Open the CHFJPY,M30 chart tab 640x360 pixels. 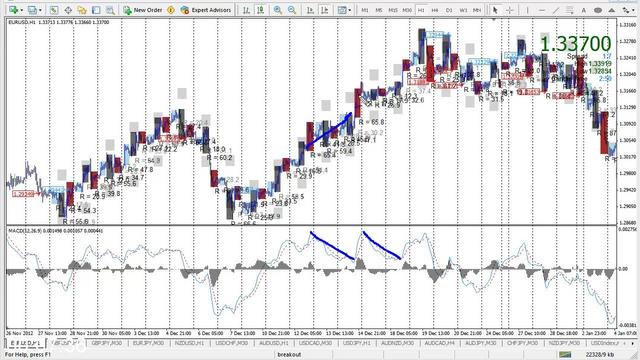pos(523,343)
